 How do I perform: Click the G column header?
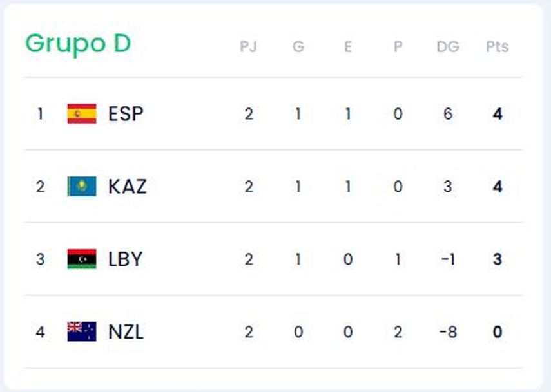(298, 47)
